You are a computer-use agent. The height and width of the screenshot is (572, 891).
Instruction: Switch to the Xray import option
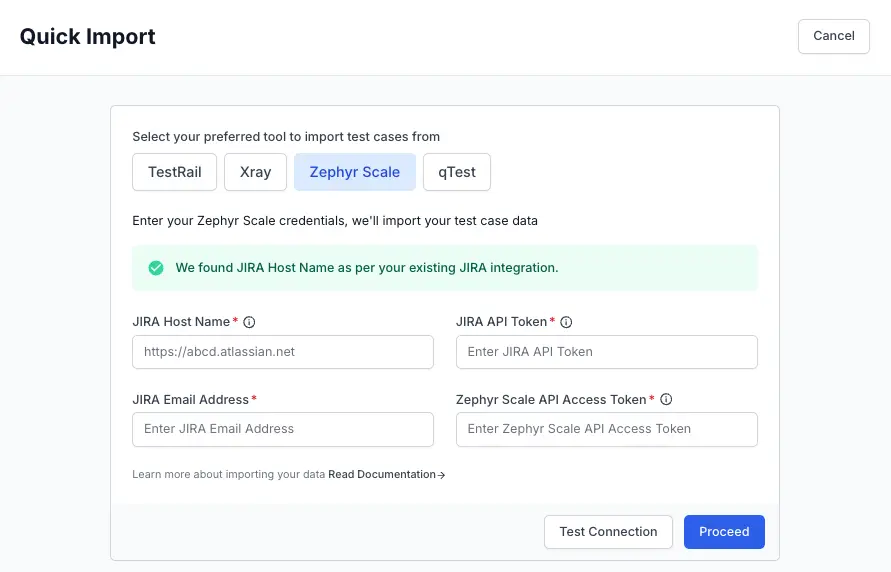coord(255,172)
